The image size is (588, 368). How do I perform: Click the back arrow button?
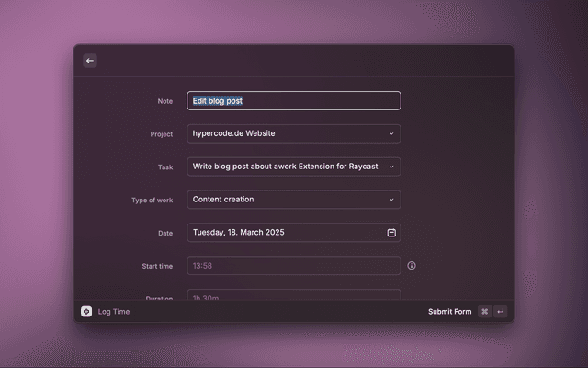pyautogui.click(x=90, y=61)
